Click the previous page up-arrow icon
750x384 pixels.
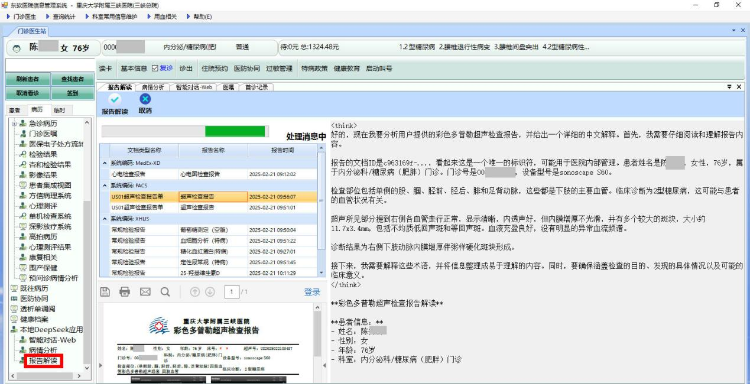pos(195,292)
